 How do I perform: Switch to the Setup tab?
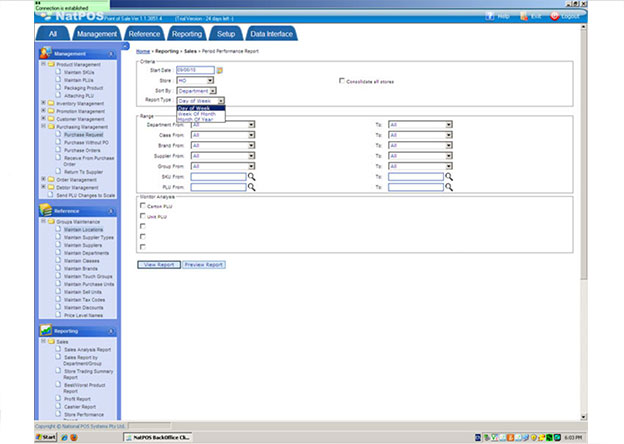226,34
